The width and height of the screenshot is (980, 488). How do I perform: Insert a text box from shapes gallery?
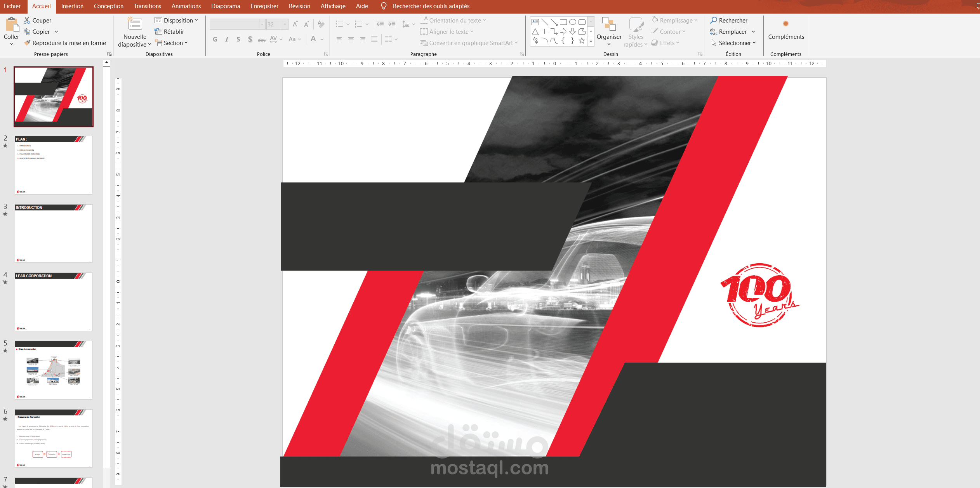pyautogui.click(x=535, y=22)
